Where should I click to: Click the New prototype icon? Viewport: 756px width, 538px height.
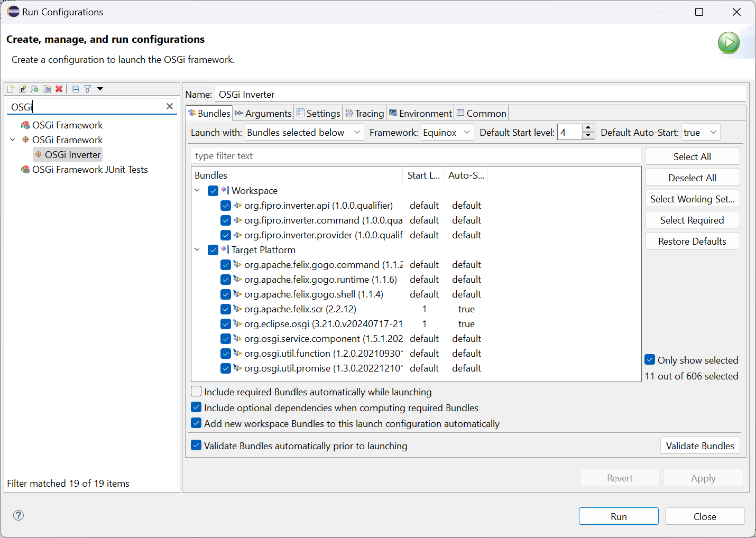(x=23, y=89)
